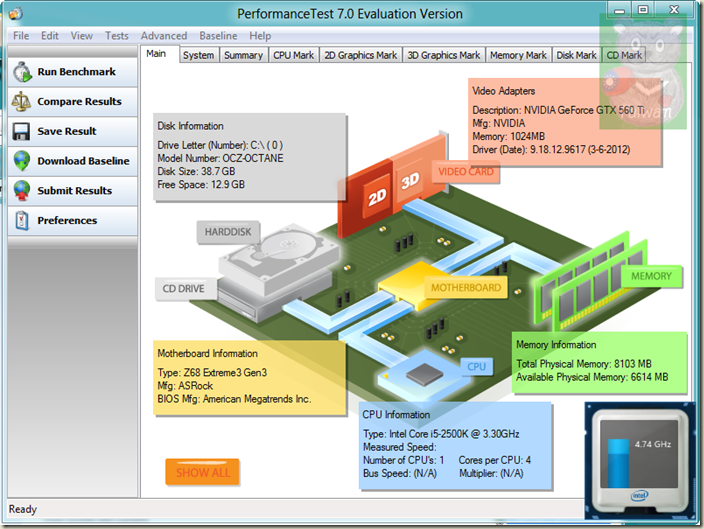Click the Driver (Date) line
The height and width of the screenshot is (529, 704).
pos(551,150)
